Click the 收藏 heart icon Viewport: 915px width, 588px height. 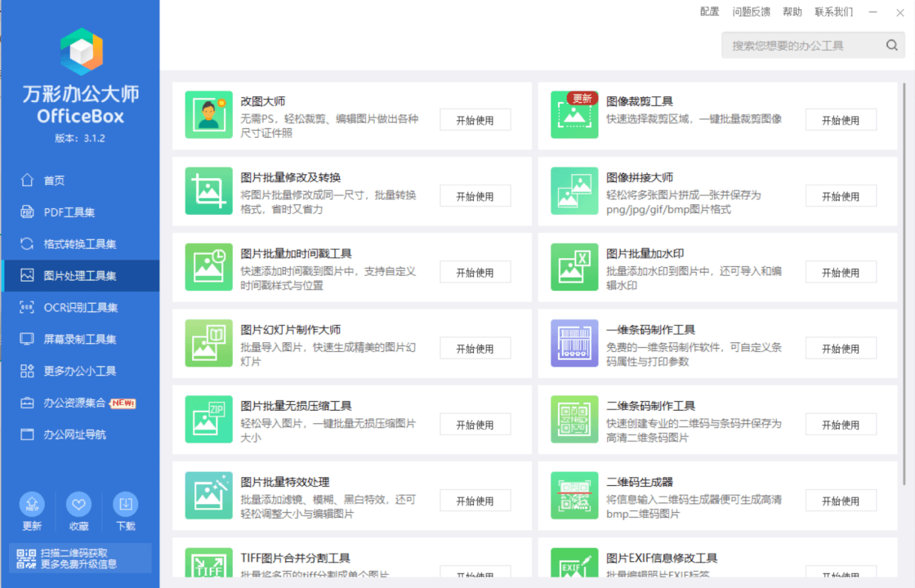(78, 504)
